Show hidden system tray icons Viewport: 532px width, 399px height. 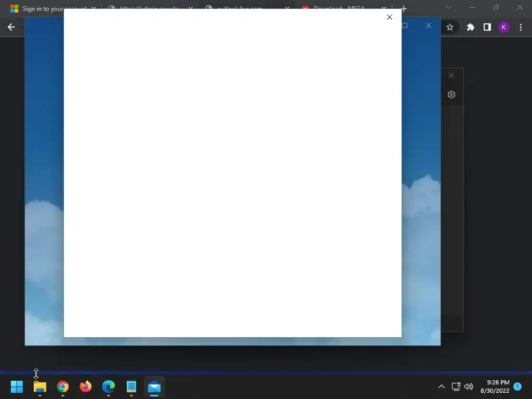coord(442,387)
